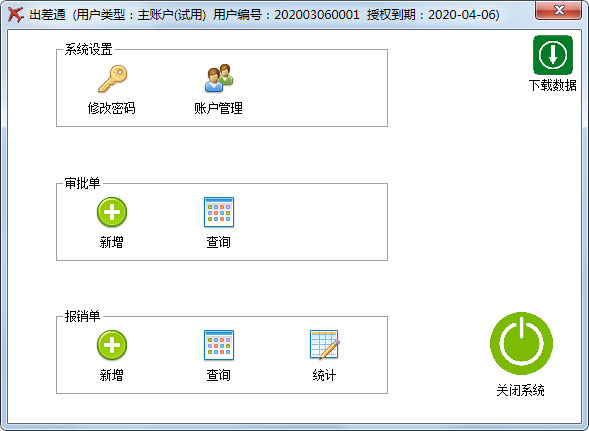Click the large green power icon
Screen dimensions: 589x431
[521, 343]
